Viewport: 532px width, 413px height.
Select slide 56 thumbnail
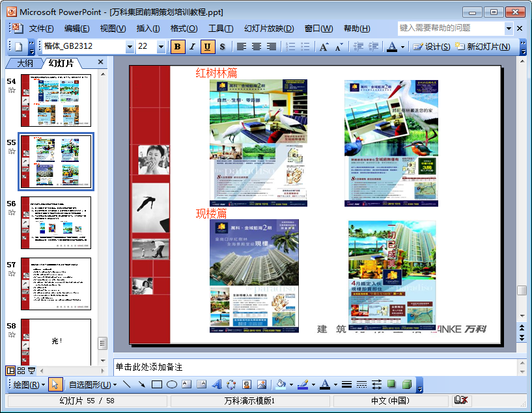56,222
